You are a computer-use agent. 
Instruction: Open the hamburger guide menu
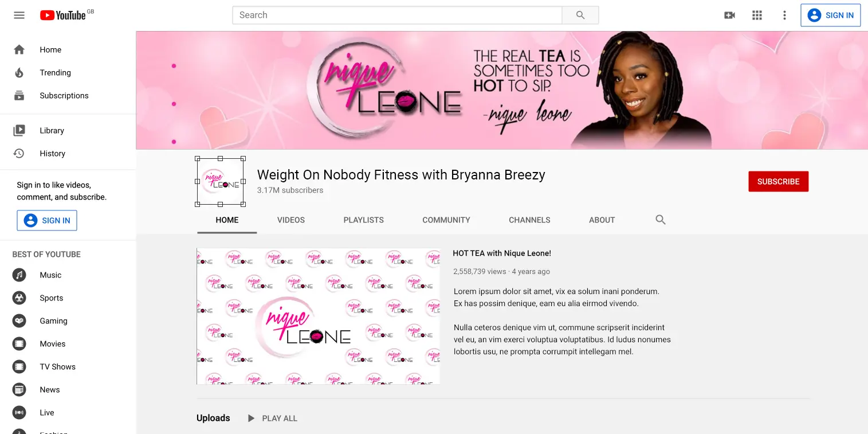point(19,15)
